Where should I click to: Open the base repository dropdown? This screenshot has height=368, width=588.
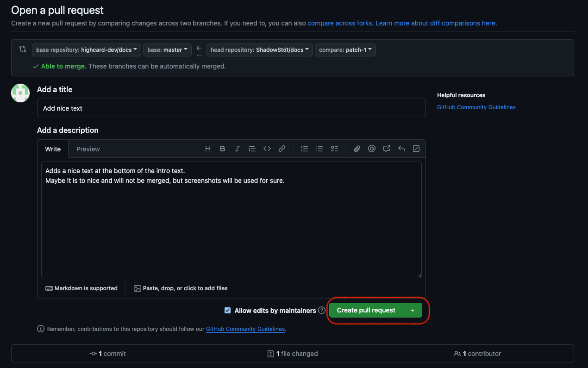(x=86, y=50)
